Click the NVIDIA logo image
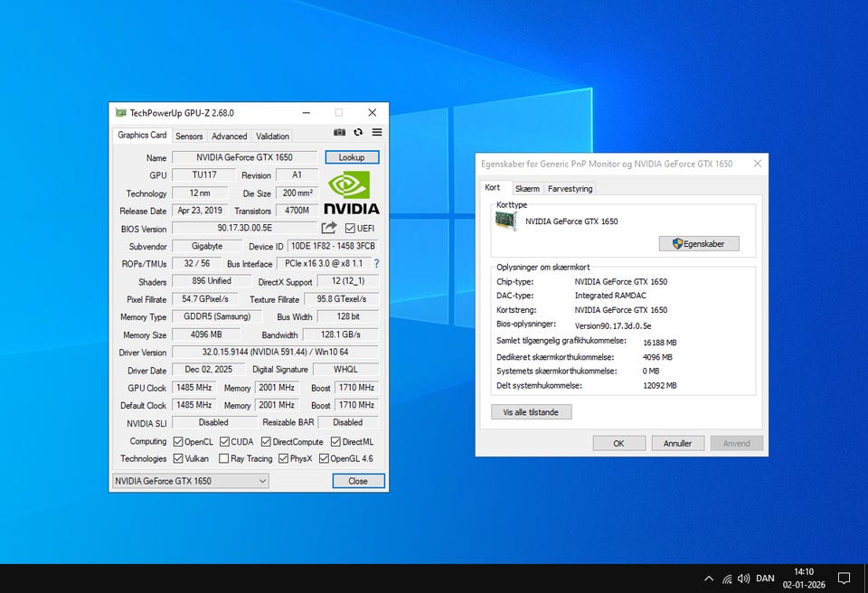 (352, 193)
